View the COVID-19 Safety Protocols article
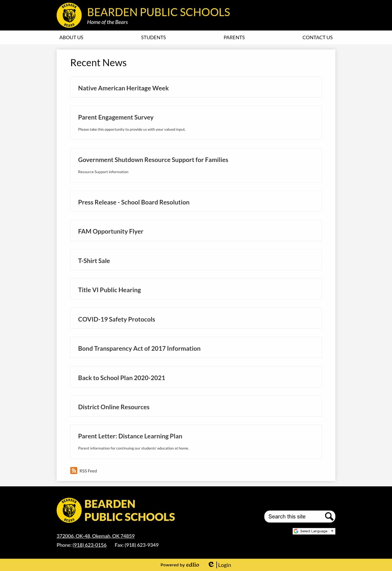Screen dimensions: 392x571 117,319
